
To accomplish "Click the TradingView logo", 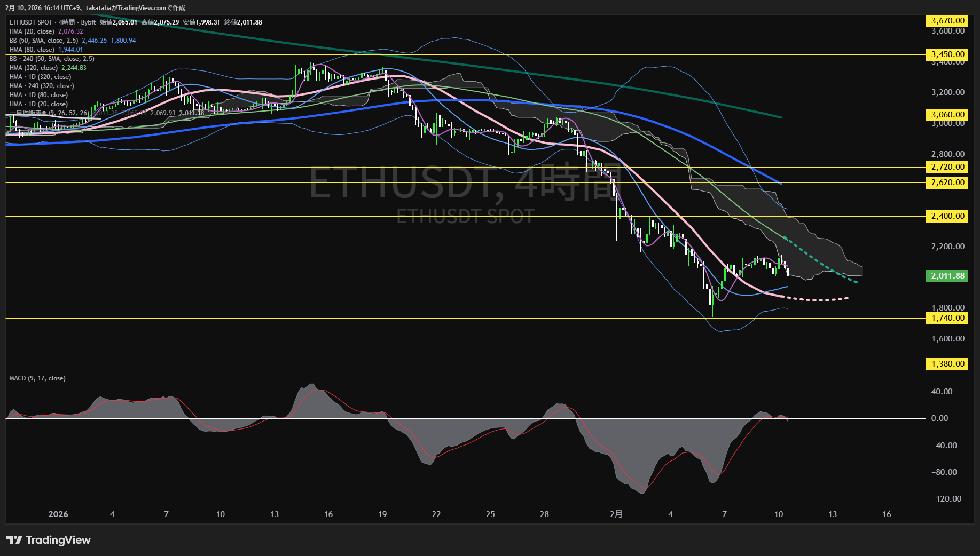I will [49, 540].
